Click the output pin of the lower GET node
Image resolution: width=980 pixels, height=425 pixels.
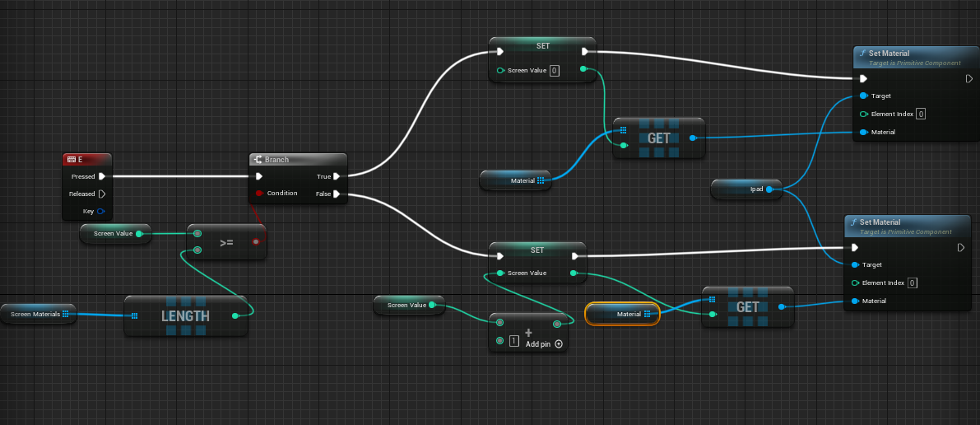coord(782,306)
